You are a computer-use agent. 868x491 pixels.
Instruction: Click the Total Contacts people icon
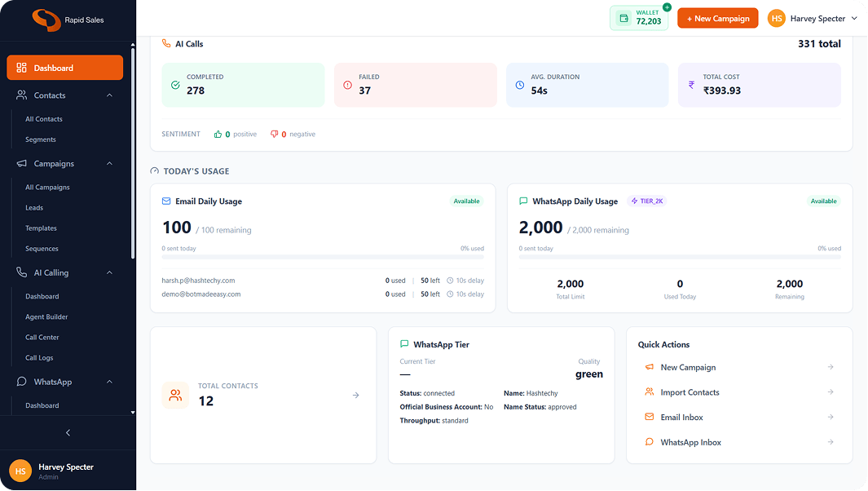click(175, 395)
